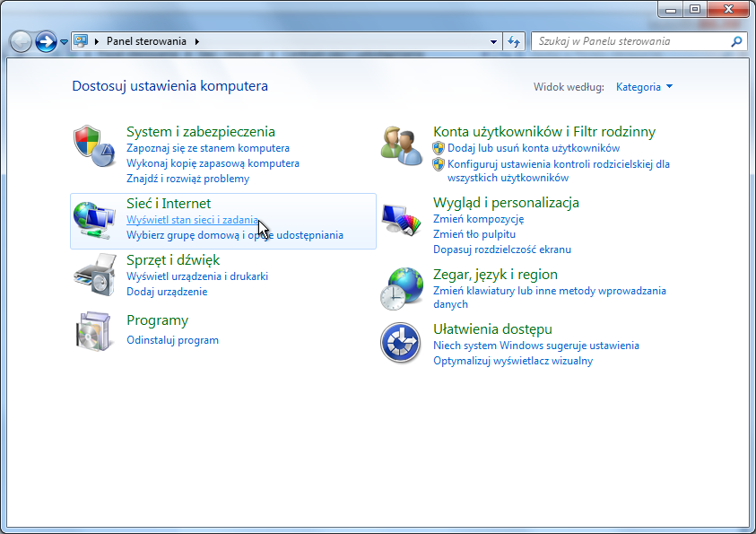Open Dodaj lub usuń konta użytkowników
756x534 pixels.
coord(533,148)
